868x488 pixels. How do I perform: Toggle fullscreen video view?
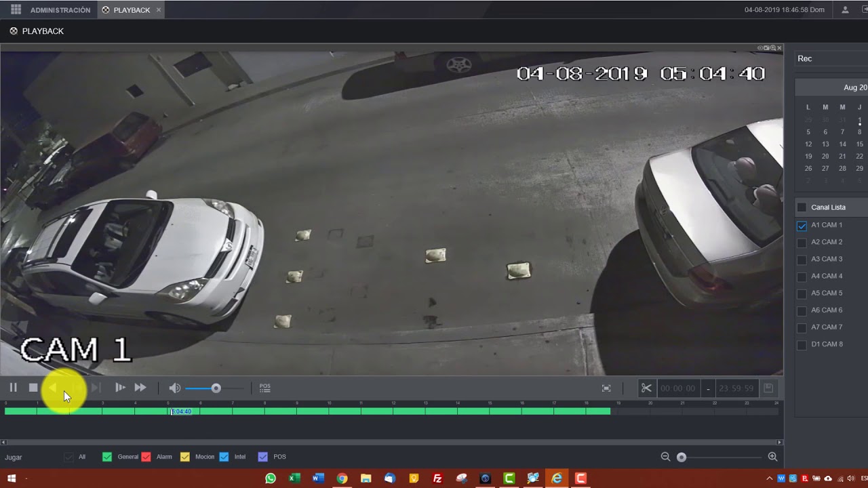pos(606,388)
